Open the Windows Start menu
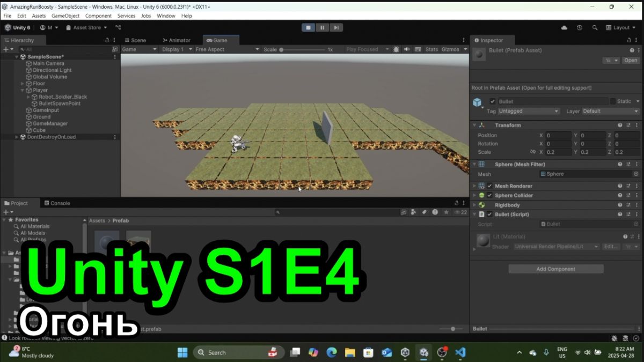 click(182, 352)
